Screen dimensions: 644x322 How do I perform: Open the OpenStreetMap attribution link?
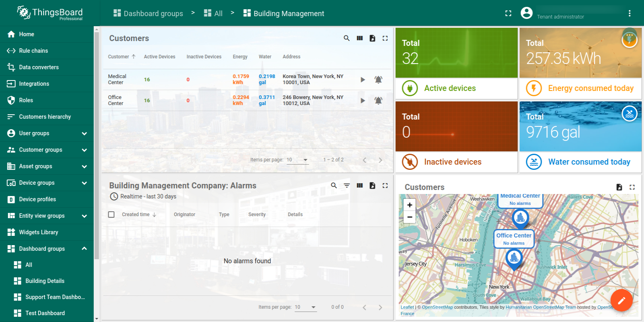pyautogui.click(x=437, y=307)
